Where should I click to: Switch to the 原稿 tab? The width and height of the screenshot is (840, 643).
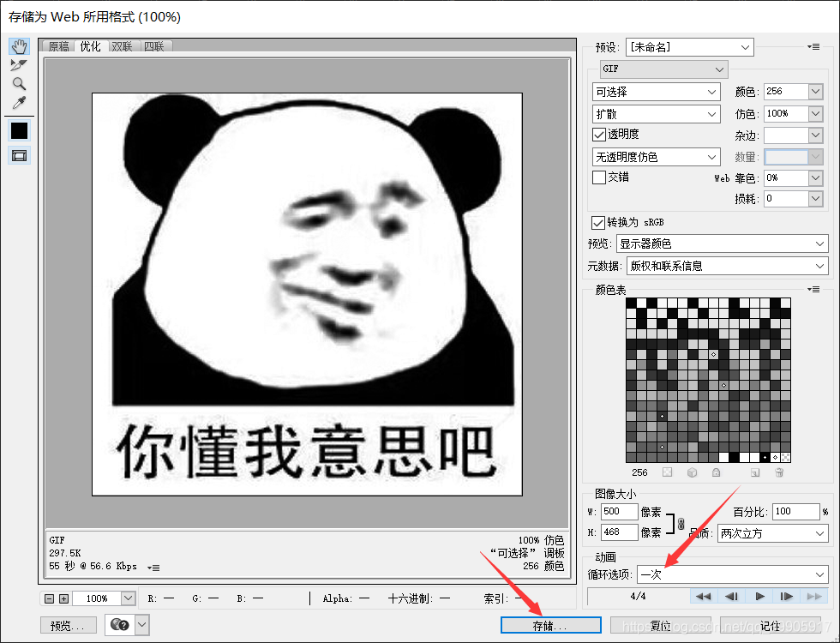(x=58, y=46)
